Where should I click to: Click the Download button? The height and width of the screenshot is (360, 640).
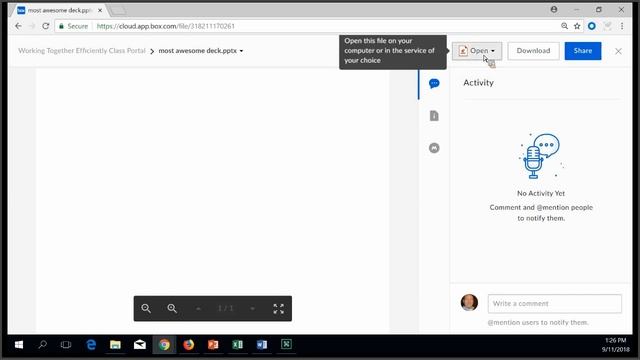click(533, 51)
